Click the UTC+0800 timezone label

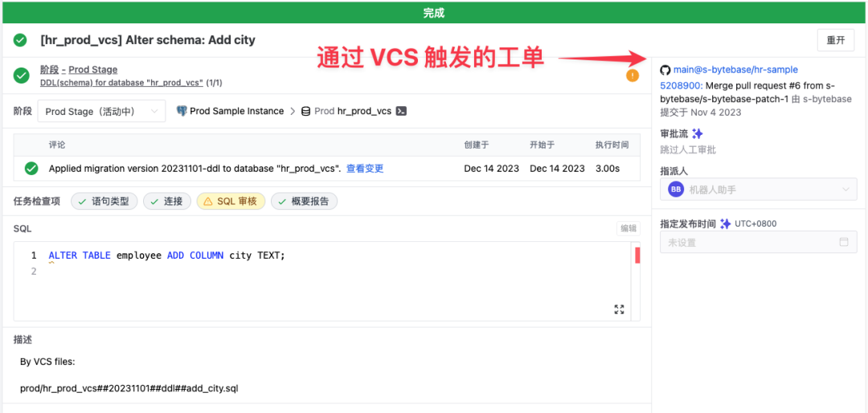[755, 223]
